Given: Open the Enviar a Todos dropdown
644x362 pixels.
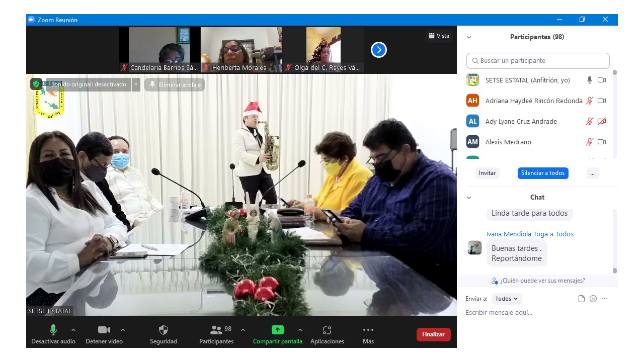Looking at the screenshot, I should click(x=507, y=299).
